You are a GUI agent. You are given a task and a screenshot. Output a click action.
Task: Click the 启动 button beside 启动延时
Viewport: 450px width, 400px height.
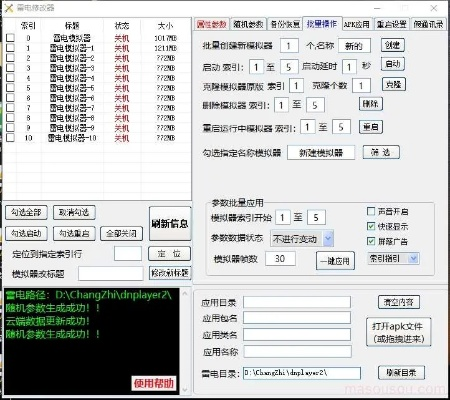393,64
